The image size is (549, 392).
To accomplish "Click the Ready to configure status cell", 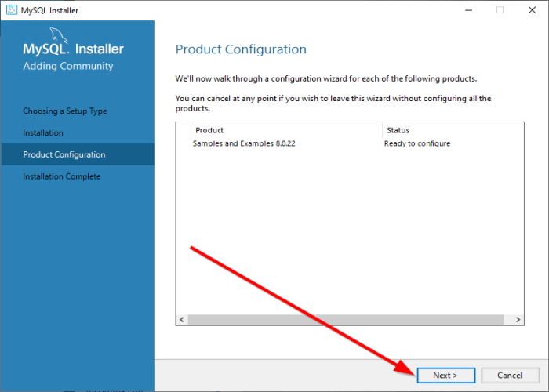I will [417, 143].
